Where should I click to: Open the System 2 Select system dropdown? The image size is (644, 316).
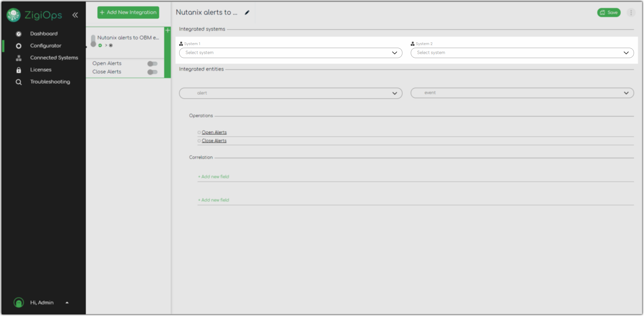(522, 53)
